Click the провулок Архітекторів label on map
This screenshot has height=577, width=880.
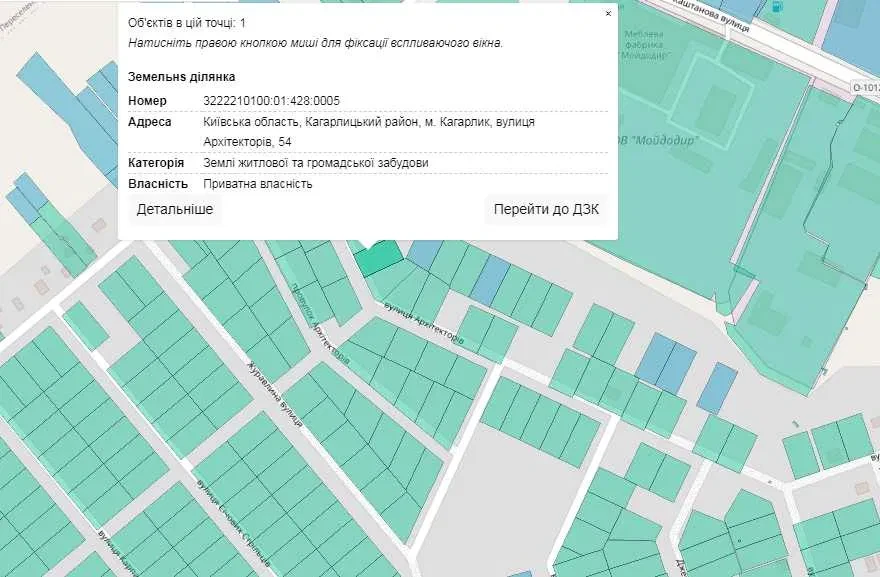pos(319,324)
